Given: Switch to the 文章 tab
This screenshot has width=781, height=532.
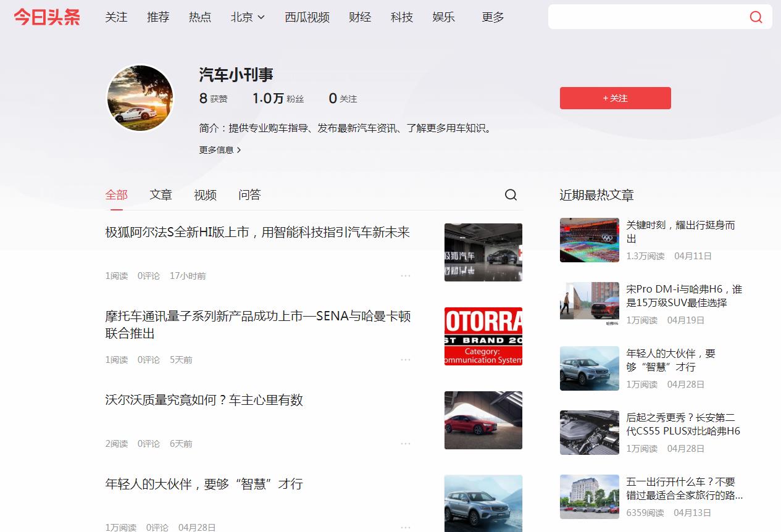Looking at the screenshot, I should pyautogui.click(x=161, y=195).
